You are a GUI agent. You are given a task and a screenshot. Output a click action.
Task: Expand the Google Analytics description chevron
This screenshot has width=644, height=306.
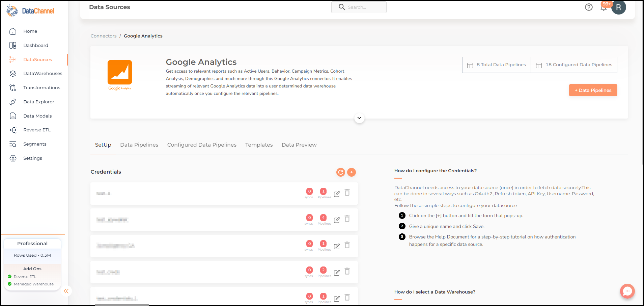[359, 118]
